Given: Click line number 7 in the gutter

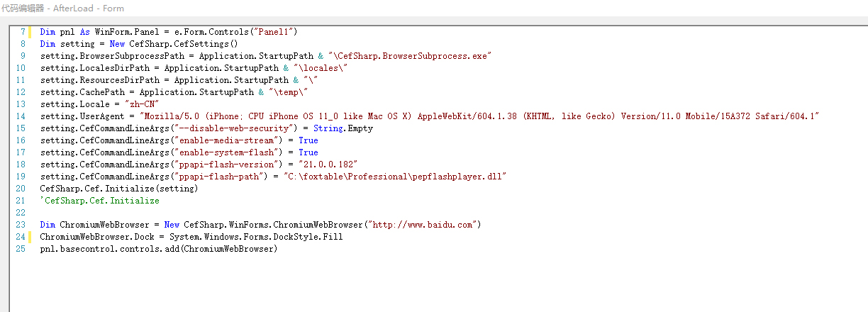Looking at the screenshot, I should (23, 32).
